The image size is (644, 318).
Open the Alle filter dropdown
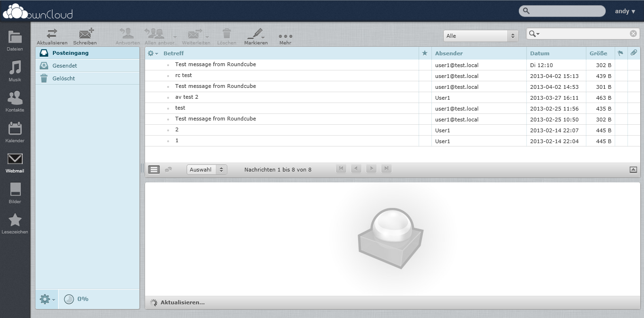pyautogui.click(x=481, y=36)
